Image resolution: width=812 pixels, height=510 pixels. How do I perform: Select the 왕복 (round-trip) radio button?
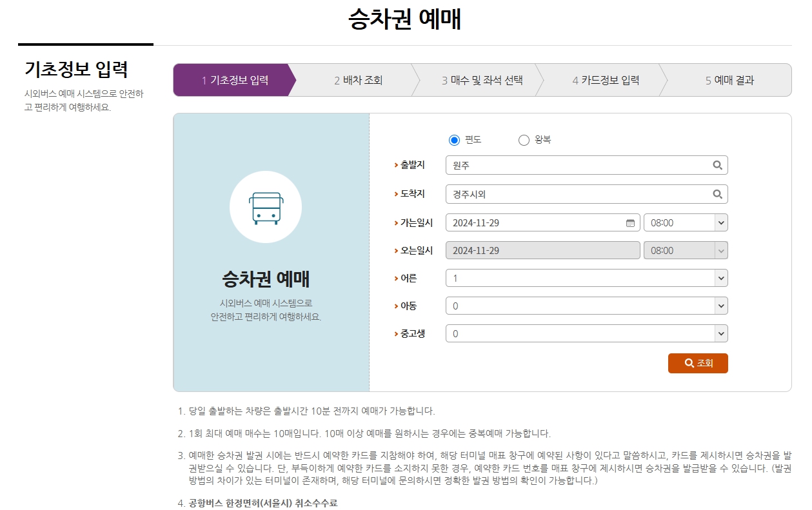[x=524, y=139]
